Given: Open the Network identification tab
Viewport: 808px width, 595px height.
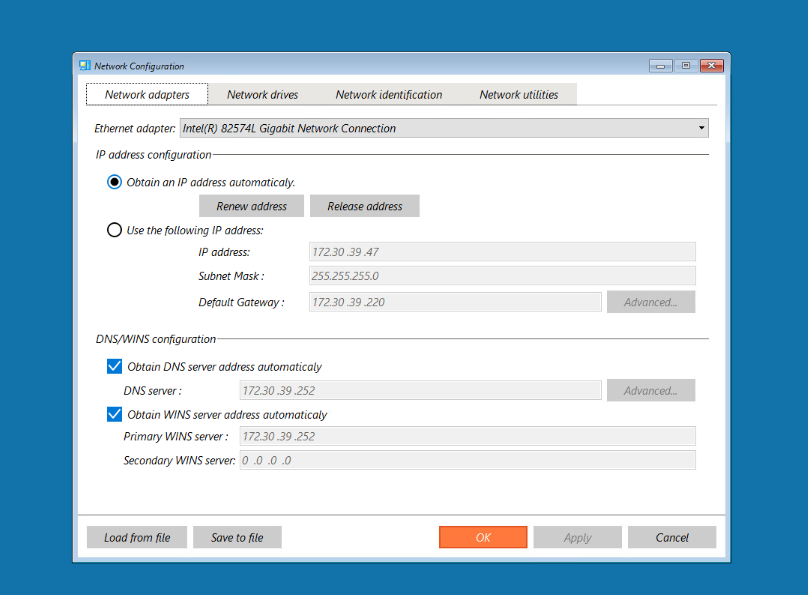Looking at the screenshot, I should [x=389, y=95].
